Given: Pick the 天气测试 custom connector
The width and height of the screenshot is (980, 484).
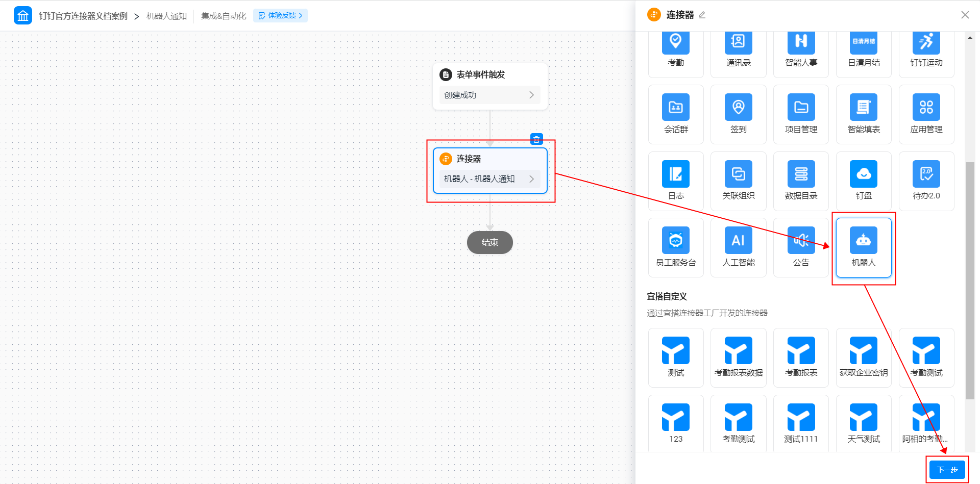Looking at the screenshot, I should click(864, 423).
